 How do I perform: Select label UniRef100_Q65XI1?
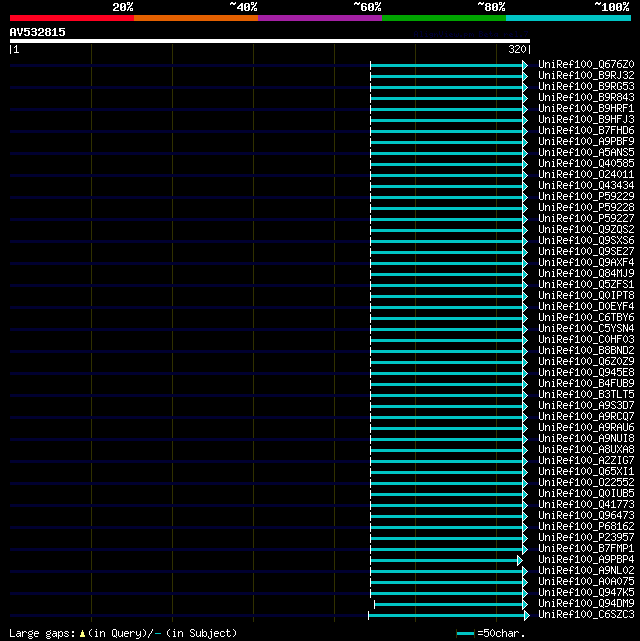[586, 471]
